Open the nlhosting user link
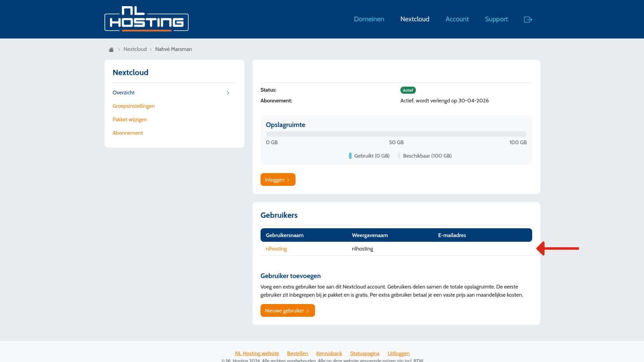The height and width of the screenshot is (362, 644). click(276, 248)
